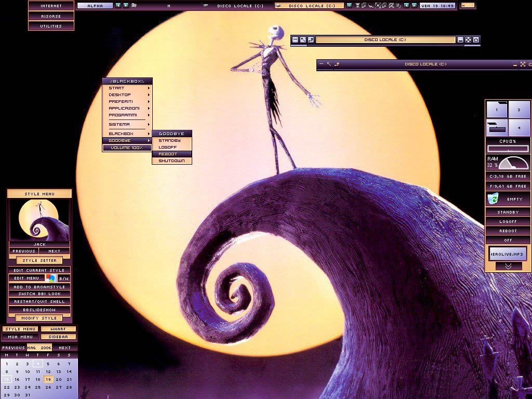Choose Logoff from the Goodbye submenu
532x399 pixels.
pyautogui.click(x=172, y=147)
